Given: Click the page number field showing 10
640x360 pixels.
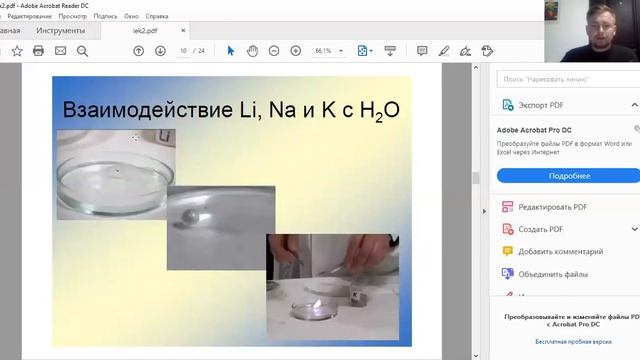Looking at the screenshot, I should click(x=183, y=51).
